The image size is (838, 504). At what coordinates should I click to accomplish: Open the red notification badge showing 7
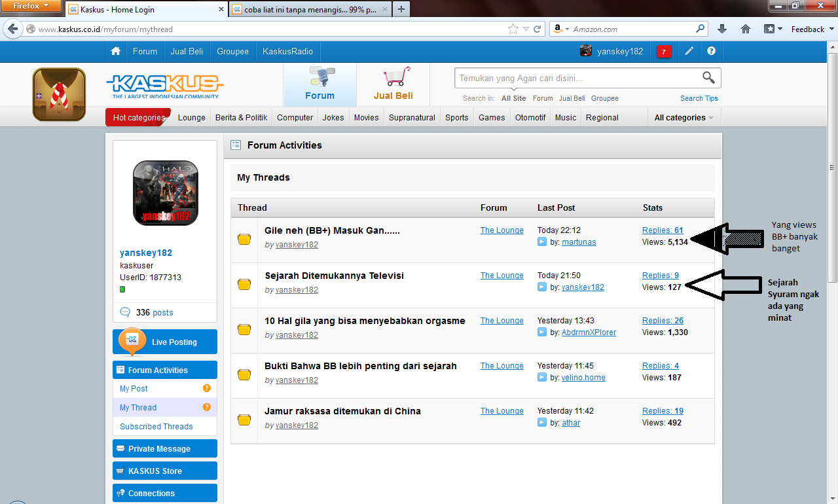click(x=664, y=52)
